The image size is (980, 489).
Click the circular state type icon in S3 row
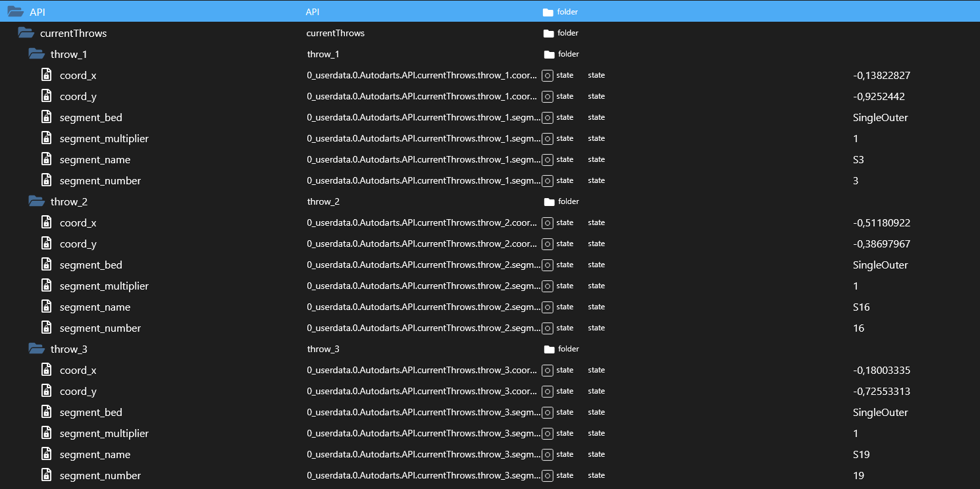point(548,159)
